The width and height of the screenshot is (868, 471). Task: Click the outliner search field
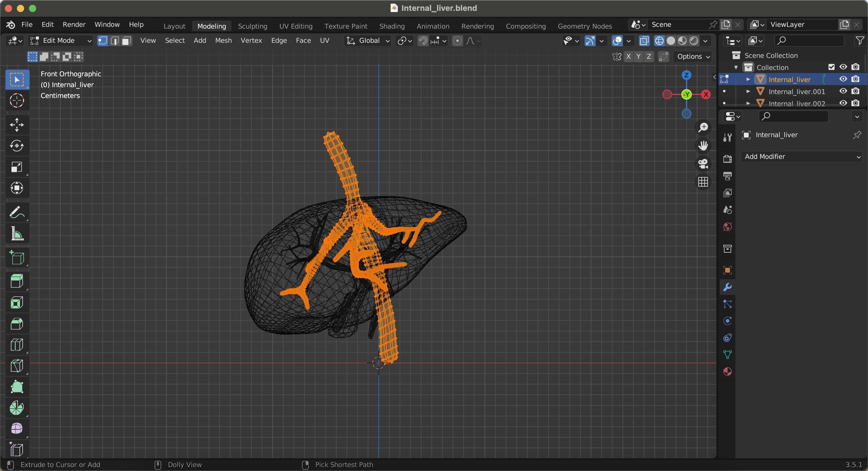coord(809,41)
